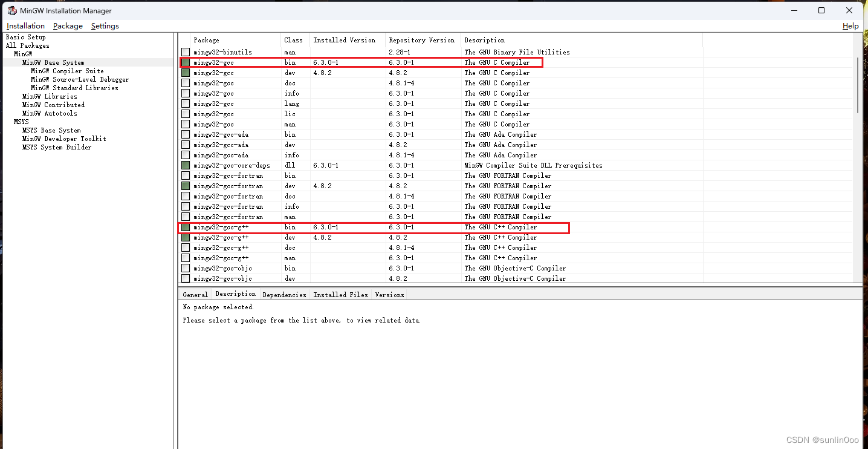Viewport: 868px width, 449px height.
Task: Click the 'lic' class cell
Action: (x=290, y=114)
